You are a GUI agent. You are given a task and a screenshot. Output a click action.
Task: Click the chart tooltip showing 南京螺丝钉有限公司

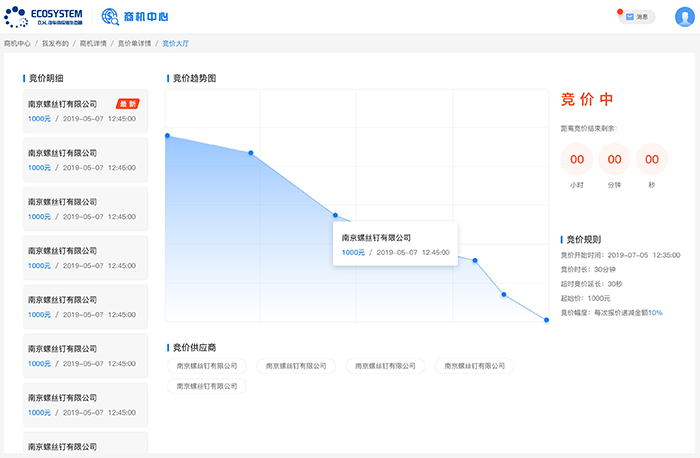[x=396, y=244]
